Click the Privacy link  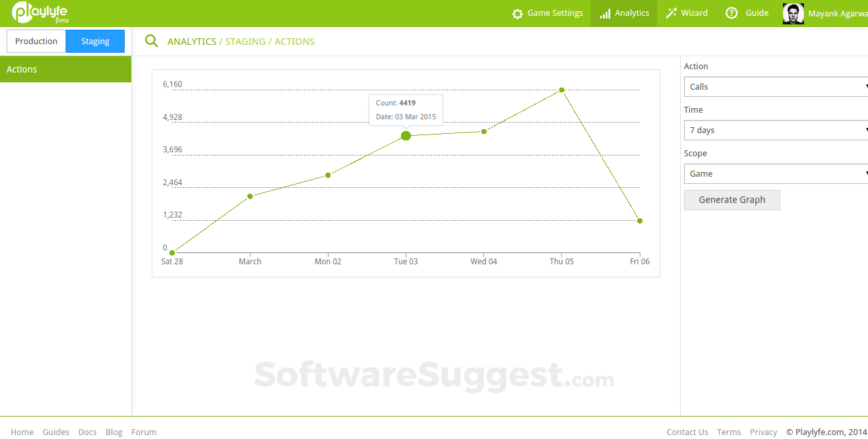tap(763, 432)
